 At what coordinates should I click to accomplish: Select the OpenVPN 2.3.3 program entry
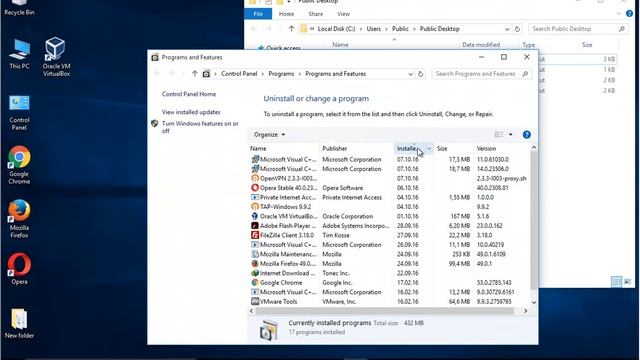(x=388, y=178)
